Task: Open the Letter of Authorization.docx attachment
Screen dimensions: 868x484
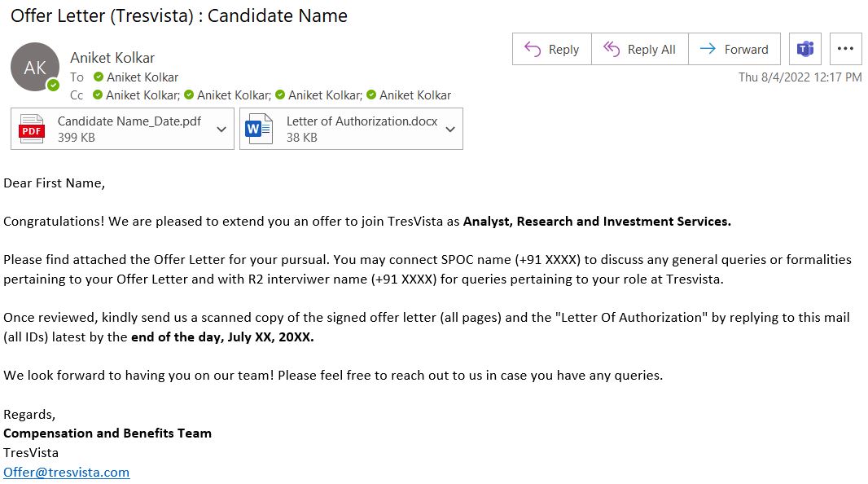Action: pos(351,129)
